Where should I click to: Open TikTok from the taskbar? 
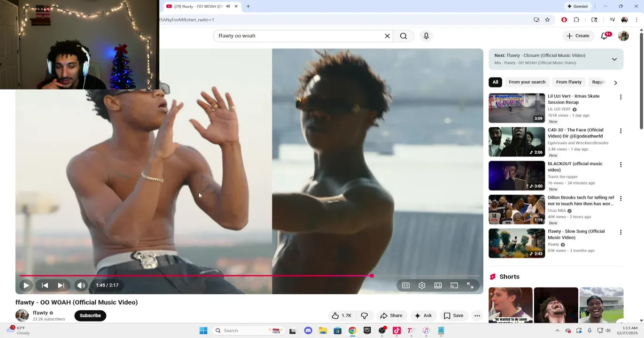click(396, 330)
